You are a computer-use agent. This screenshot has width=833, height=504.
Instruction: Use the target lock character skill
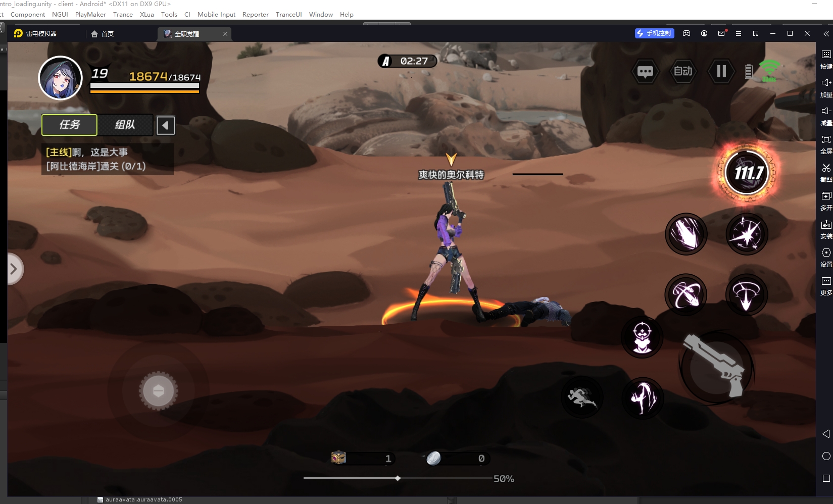tap(642, 337)
